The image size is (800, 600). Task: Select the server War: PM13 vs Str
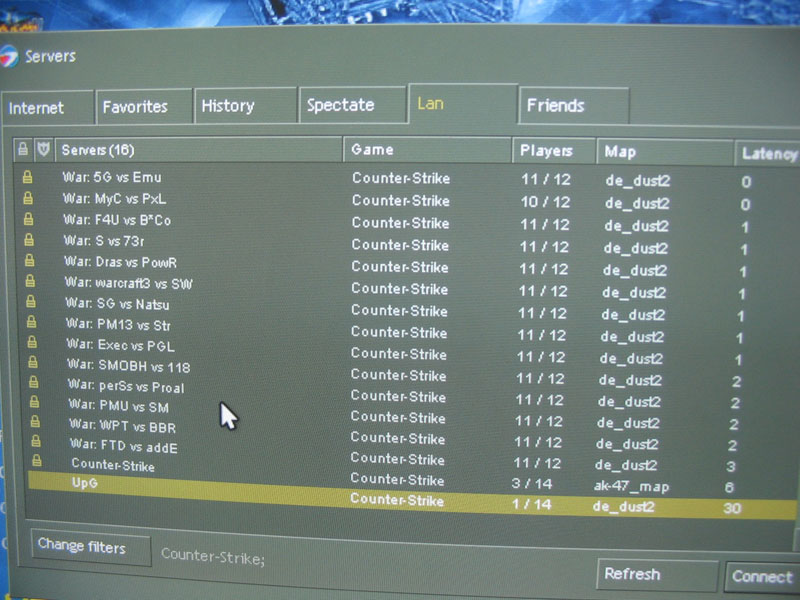pos(118,324)
